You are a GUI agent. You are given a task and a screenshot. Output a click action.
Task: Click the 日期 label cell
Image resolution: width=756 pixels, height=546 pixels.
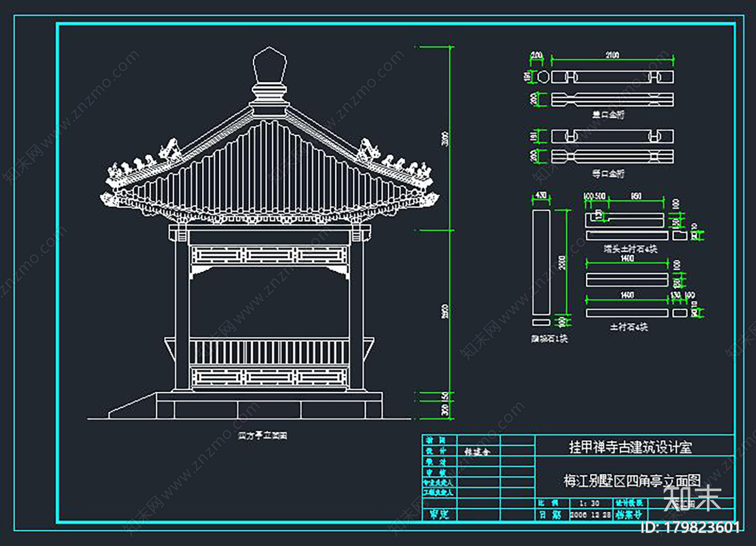pos(553,515)
